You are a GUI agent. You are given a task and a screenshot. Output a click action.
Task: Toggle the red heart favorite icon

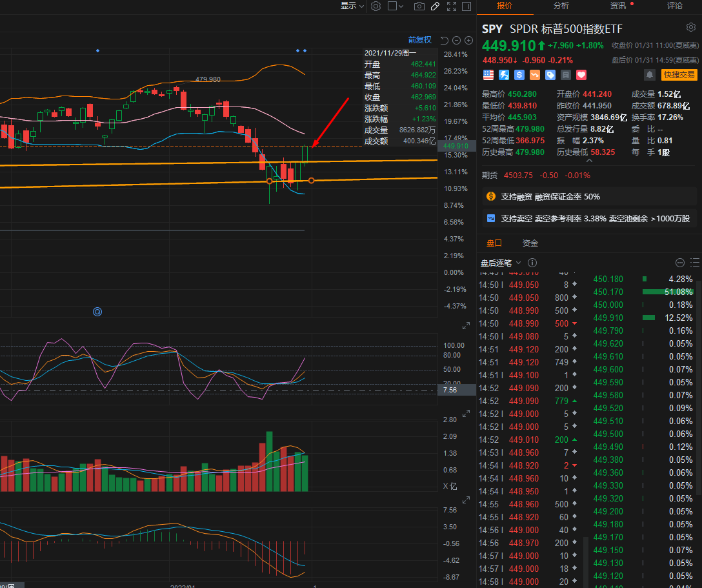(581, 75)
